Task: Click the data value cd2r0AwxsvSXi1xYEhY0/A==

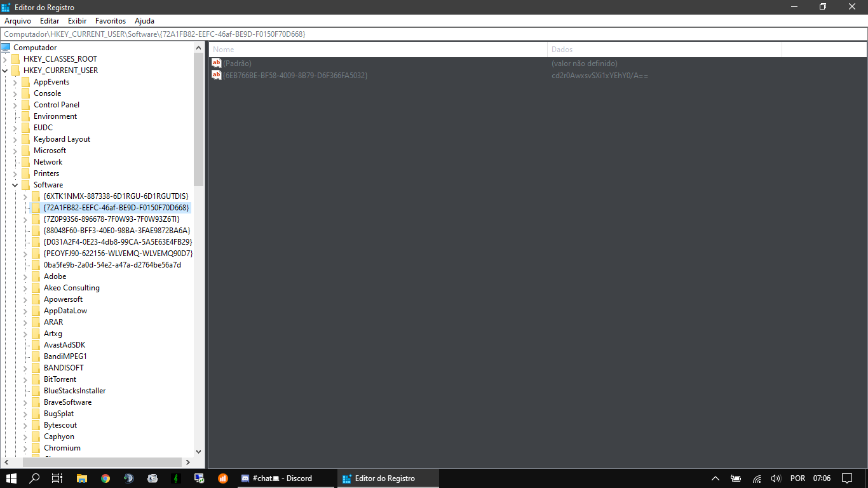Action: tap(600, 76)
